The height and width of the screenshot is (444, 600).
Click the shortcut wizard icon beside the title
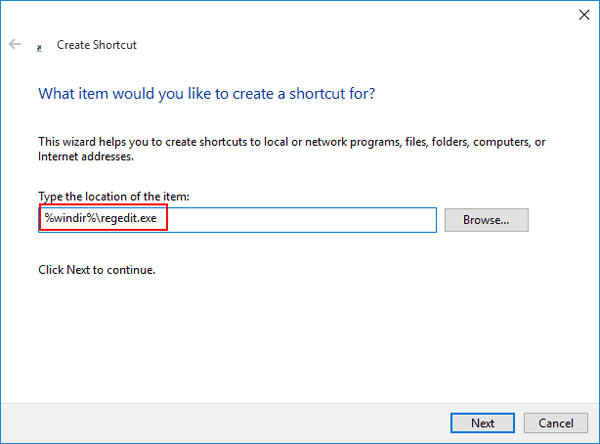click(39, 46)
